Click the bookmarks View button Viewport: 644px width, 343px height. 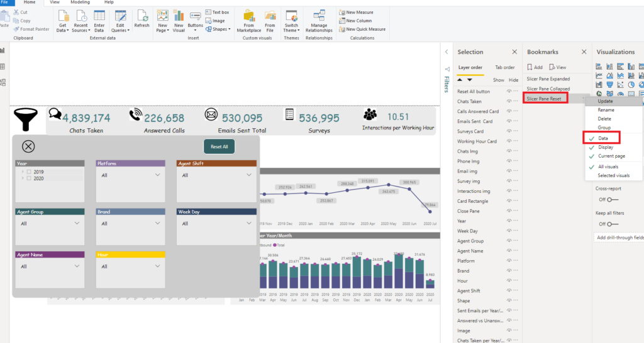[558, 67]
